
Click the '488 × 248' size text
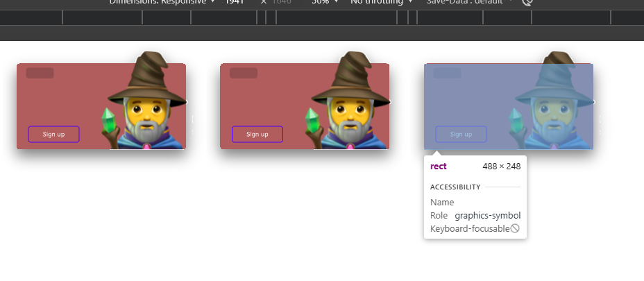[x=502, y=167]
